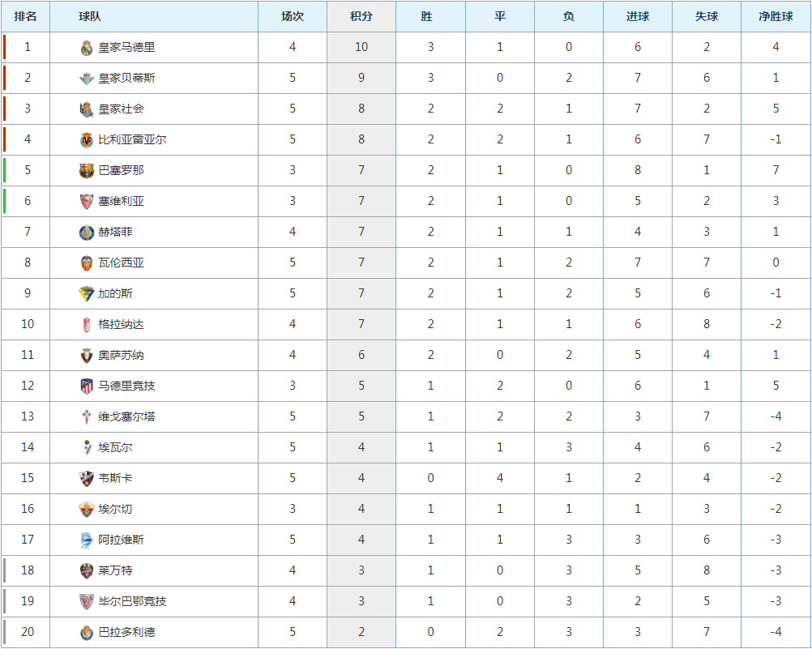The width and height of the screenshot is (812, 649).
Task: Click the 场次 column header
Action: click(292, 16)
